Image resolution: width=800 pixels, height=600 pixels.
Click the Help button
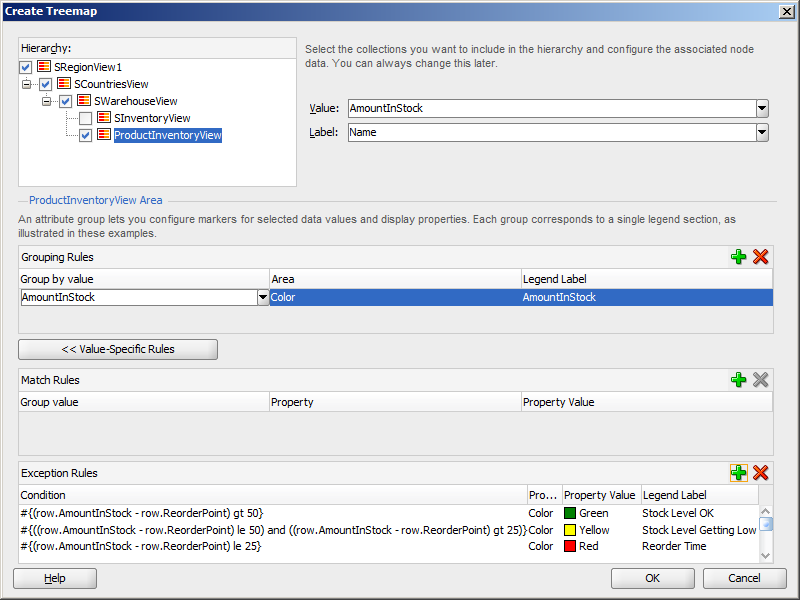(x=55, y=578)
